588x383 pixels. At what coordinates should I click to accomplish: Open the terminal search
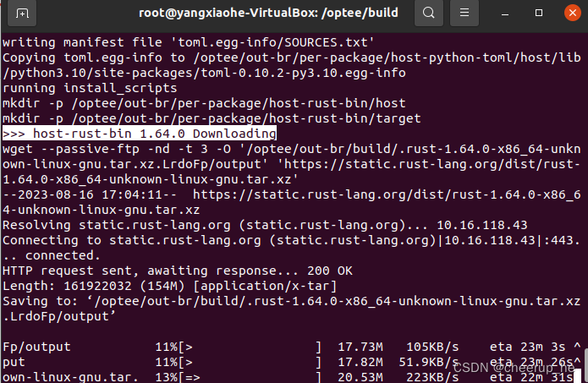(429, 14)
